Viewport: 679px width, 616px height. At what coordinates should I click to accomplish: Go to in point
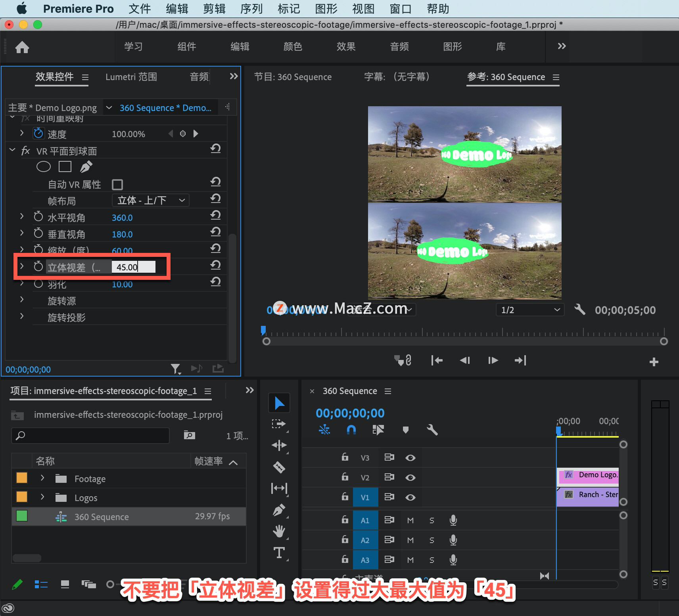point(437,360)
